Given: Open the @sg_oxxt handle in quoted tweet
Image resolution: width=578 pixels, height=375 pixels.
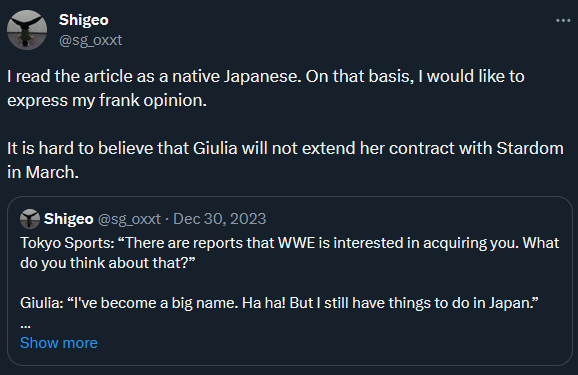Looking at the screenshot, I should [x=129, y=219].
